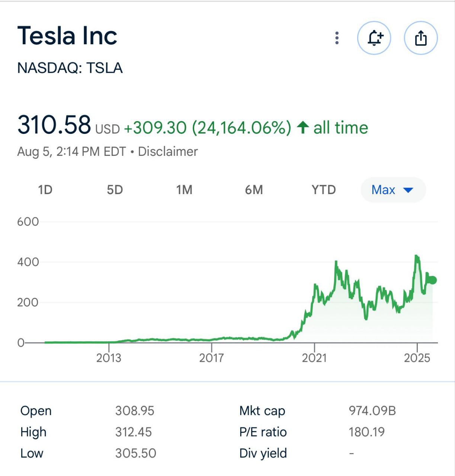
Task: Click the Tesla Inc title
Action: click(67, 36)
